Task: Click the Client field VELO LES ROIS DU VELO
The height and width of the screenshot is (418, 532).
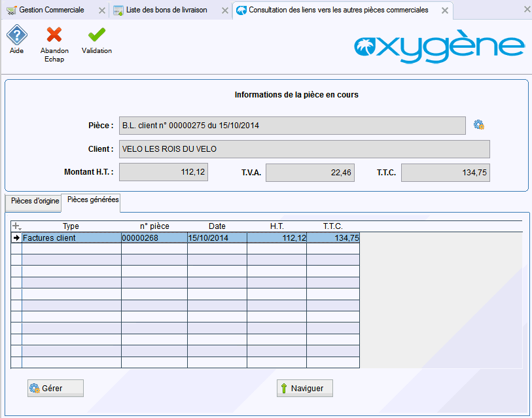Action: pos(304,149)
